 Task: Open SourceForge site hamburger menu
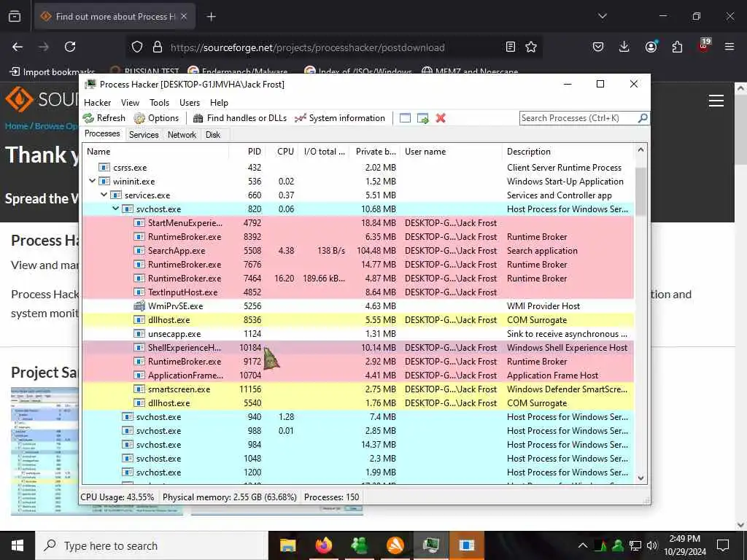716,101
